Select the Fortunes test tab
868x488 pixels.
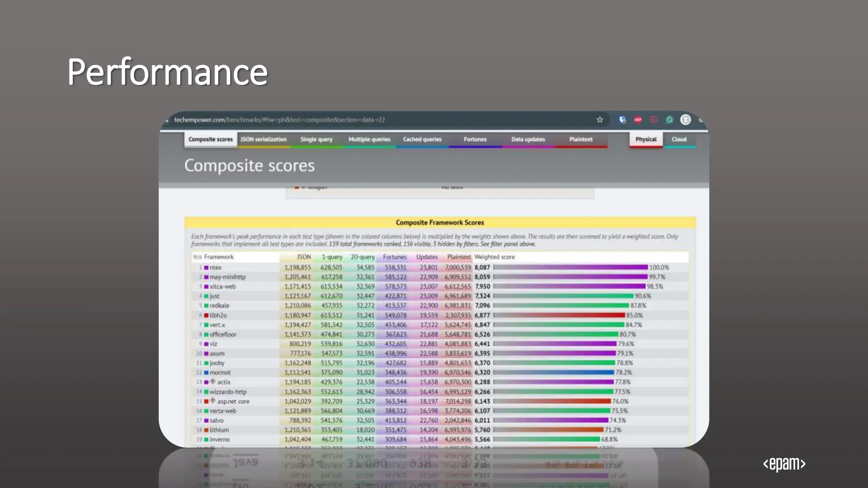pos(475,139)
